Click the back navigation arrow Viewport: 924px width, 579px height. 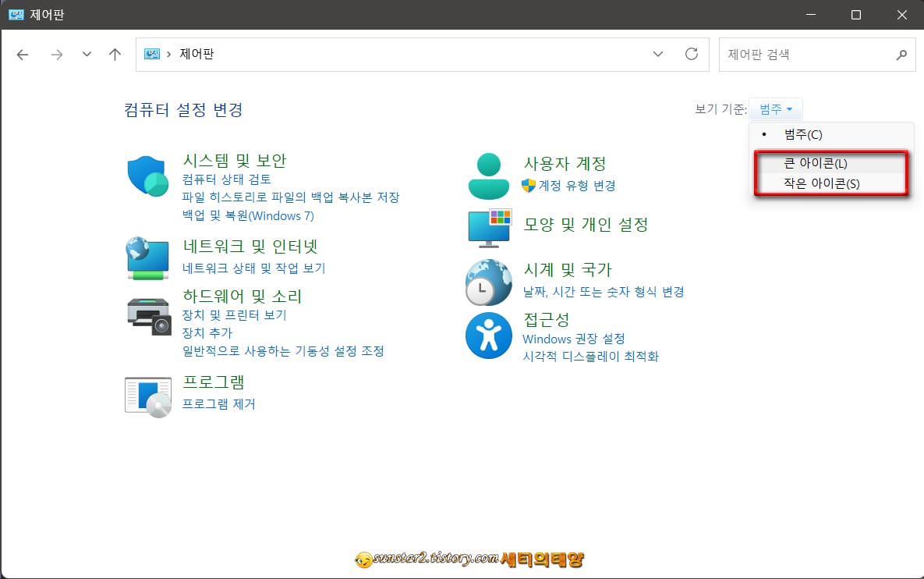tap(22, 55)
